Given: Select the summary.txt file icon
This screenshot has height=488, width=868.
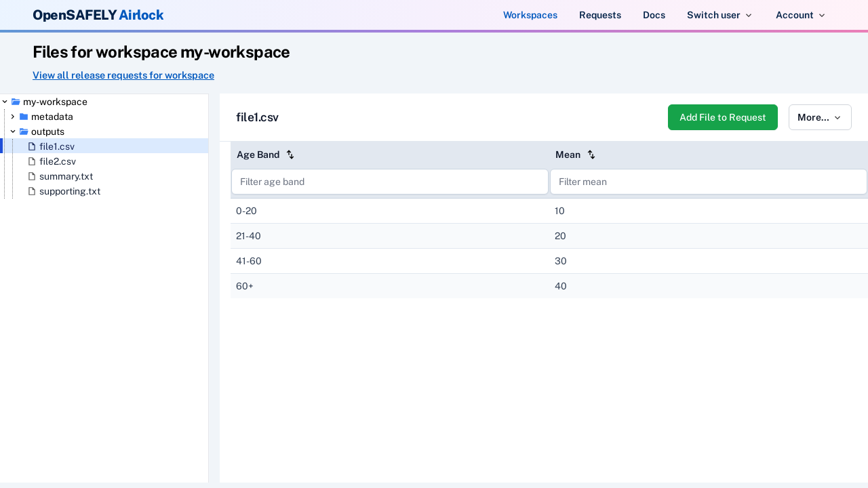Looking at the screenshot, I should point(31,176).
